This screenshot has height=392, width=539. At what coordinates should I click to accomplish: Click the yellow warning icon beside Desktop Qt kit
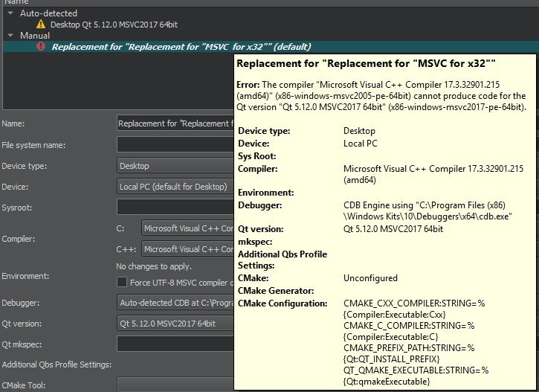click(41, 24)
